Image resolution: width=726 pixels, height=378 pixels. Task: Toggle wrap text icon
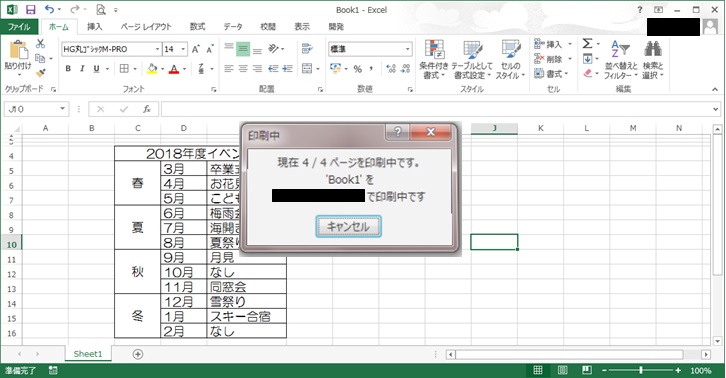(307, 49)
